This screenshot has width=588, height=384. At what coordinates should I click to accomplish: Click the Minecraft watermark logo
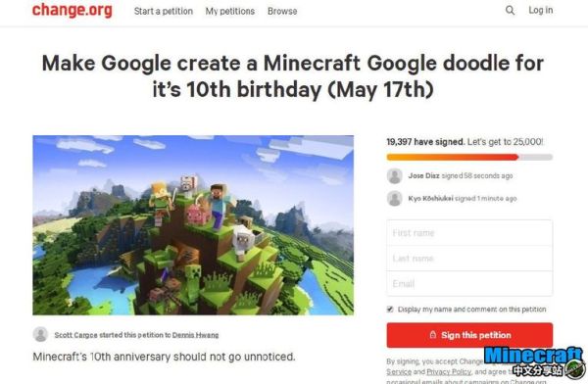coord(535,361)
